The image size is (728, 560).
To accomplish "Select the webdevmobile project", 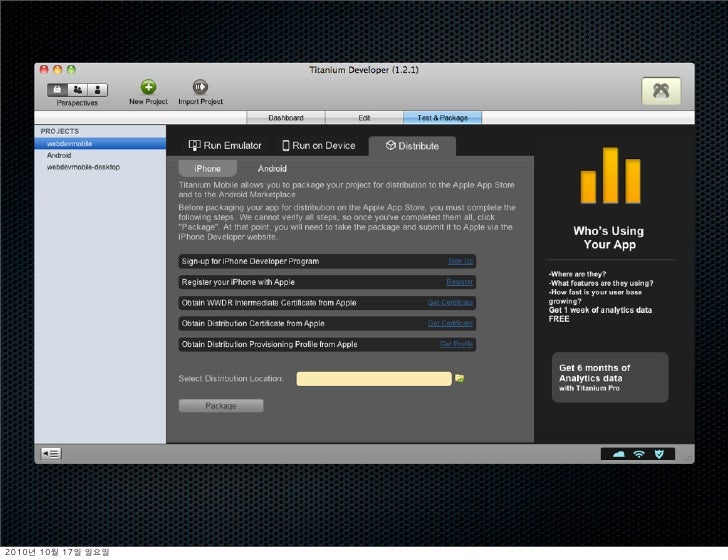I will [x=100, y=143].
